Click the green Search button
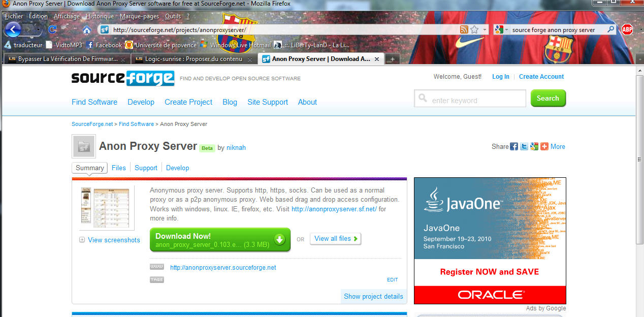The width and height of the screenshot is (644, 317). point(548,99)
